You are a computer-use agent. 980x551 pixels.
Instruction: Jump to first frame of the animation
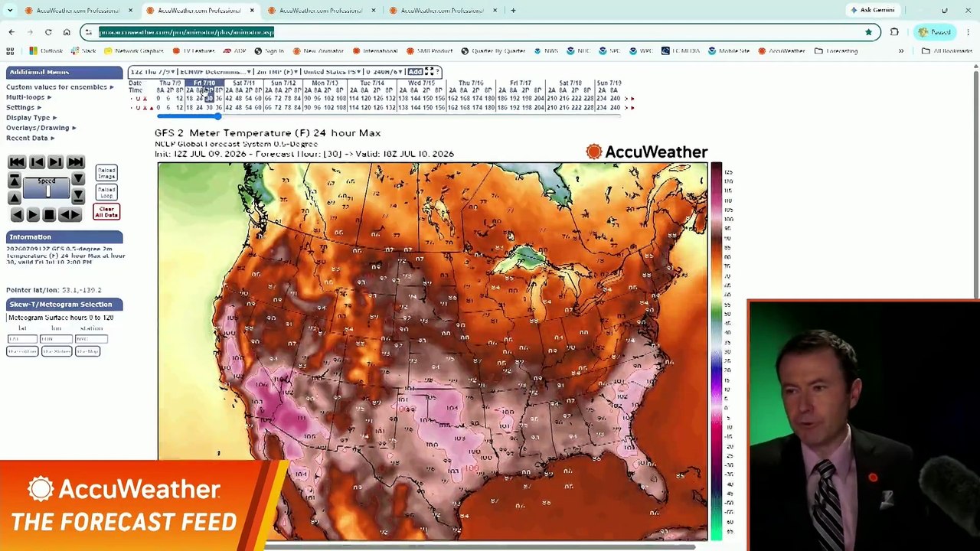pyautogui.click(x=16, y=162)
